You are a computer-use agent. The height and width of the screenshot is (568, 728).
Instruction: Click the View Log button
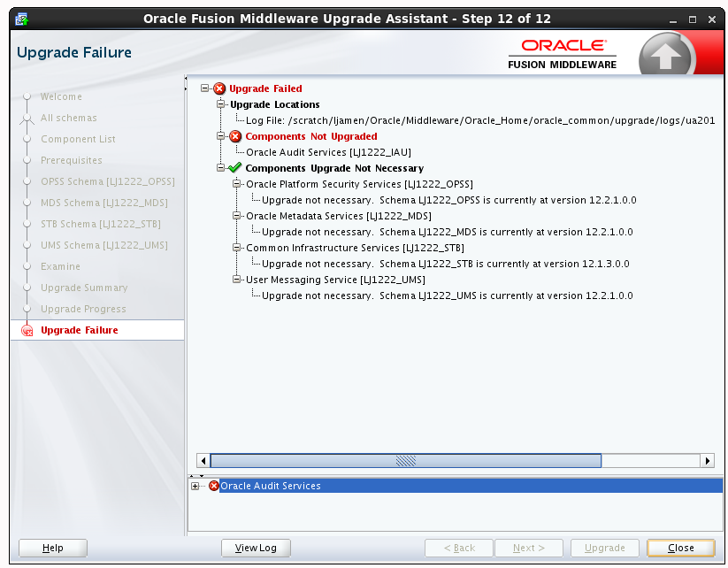(256, 548)
